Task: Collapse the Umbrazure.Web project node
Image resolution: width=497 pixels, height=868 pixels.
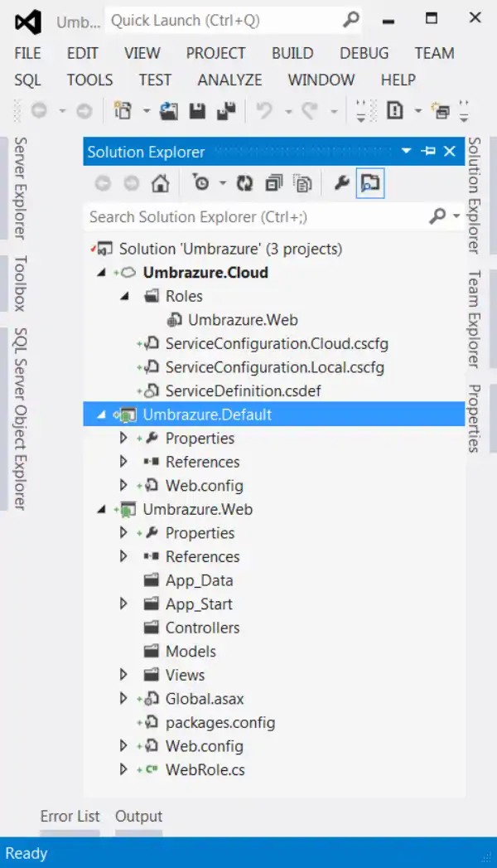Action: click(102, 509)
